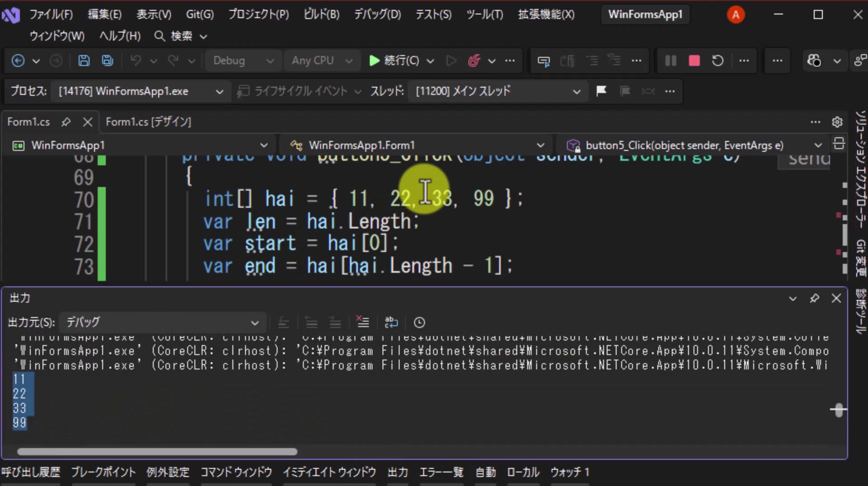The image size is (868, 486).
Task: Pin the Output panel (auto hide)
Action: pos(814,298)
